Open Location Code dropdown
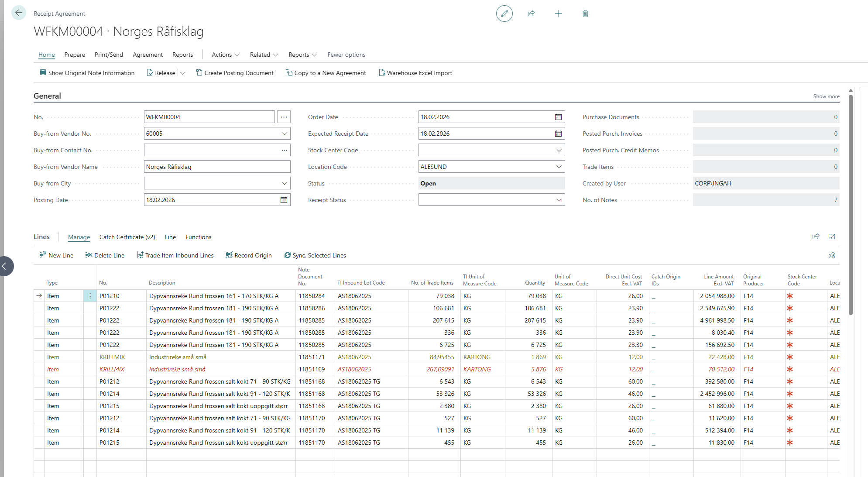The image size is (868, 477). [559, 167]
